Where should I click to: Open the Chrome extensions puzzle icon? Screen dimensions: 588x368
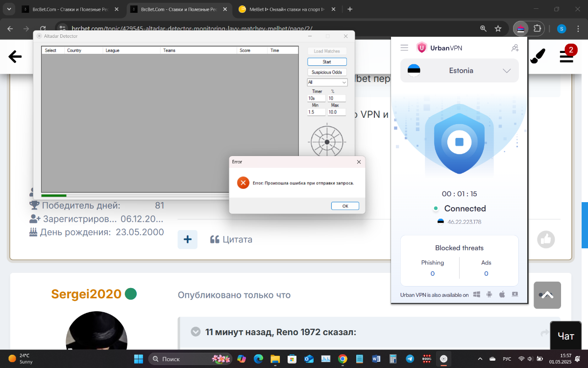point(537,28)
